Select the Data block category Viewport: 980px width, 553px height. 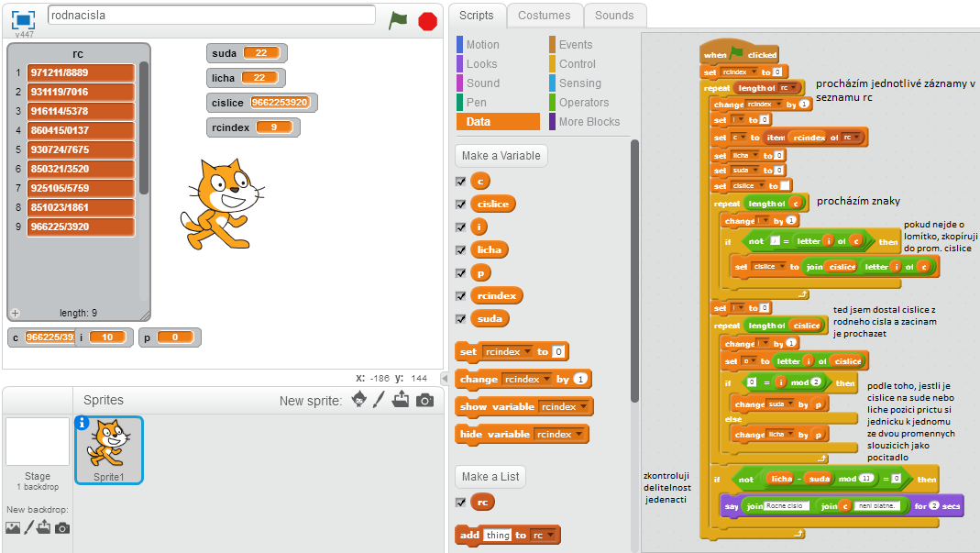click(x=498, y=121)
